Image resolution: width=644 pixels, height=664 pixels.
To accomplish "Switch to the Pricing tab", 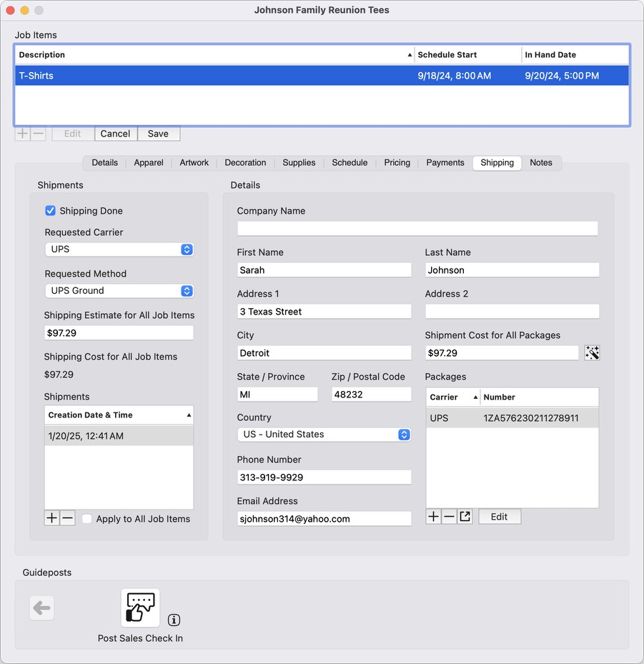I will pyautogui.click(x=397, y=163).
